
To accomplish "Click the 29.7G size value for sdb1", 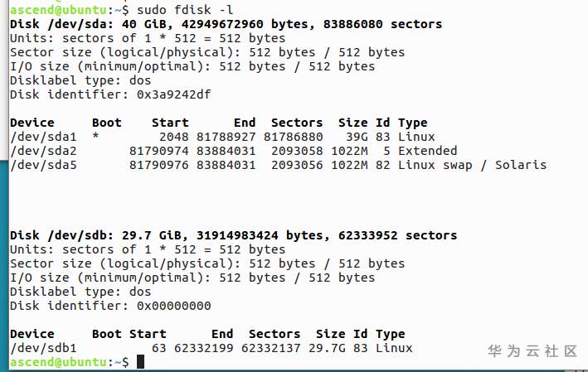I will click(330, 348).
